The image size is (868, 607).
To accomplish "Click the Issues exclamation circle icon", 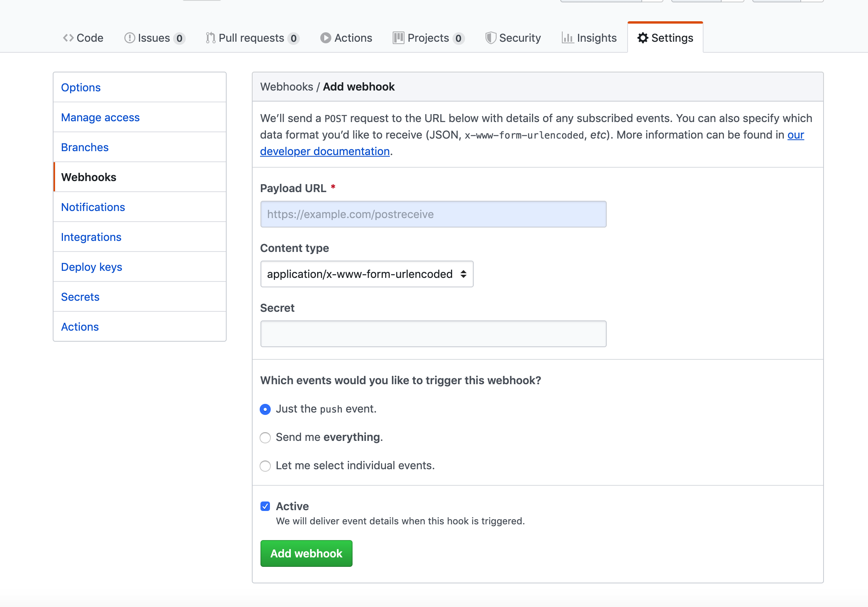I will pyautogui.click(x=129, y=38).
